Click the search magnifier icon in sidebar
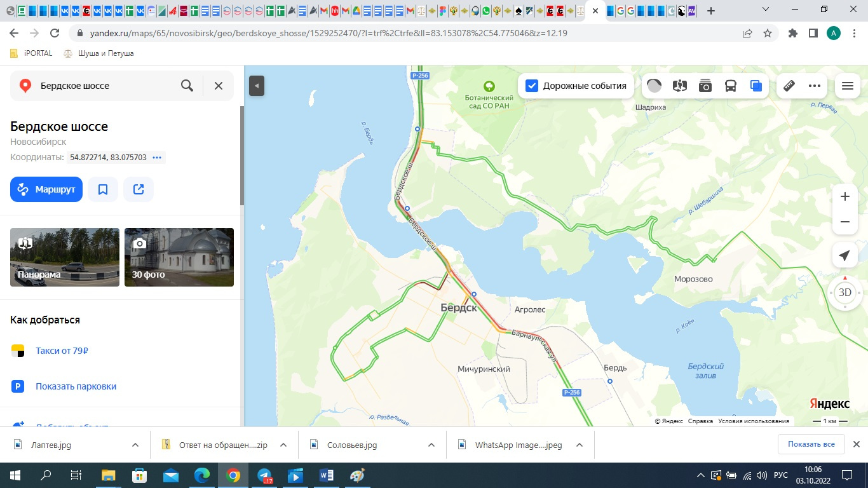Image resolution: width=868 pixels, height=488 pixels. pos(187,86)
